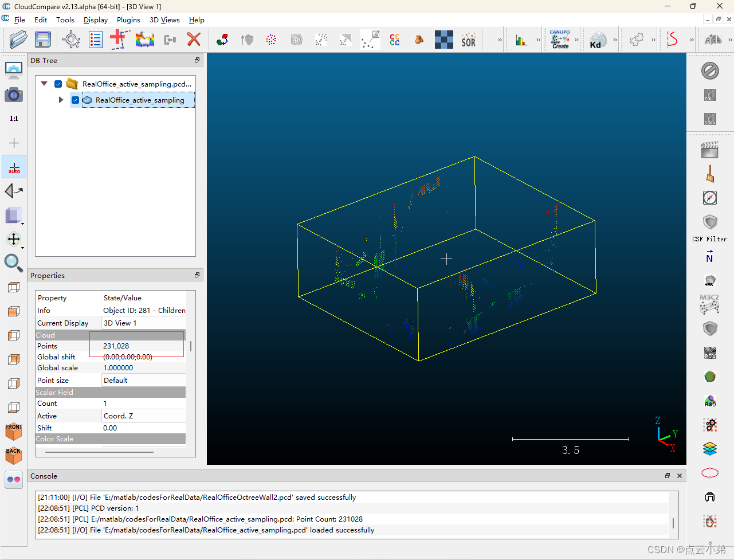Open the Plugins menu

click(x=128, y=19)
